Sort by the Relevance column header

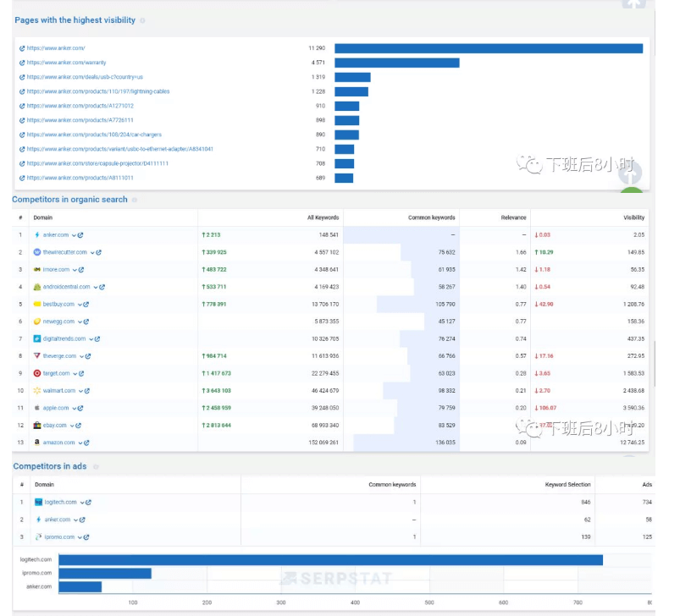[x=513, y=217]
